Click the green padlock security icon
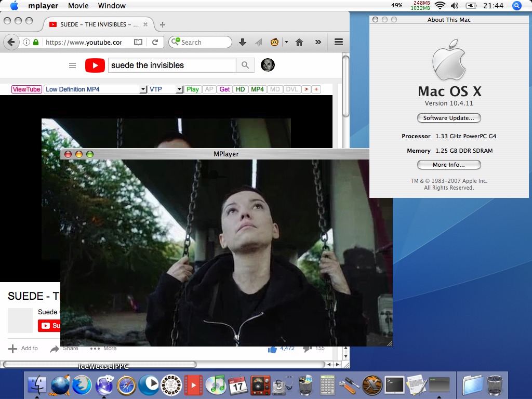This screenshot has width=532, height=399. [x=36, y=42]
